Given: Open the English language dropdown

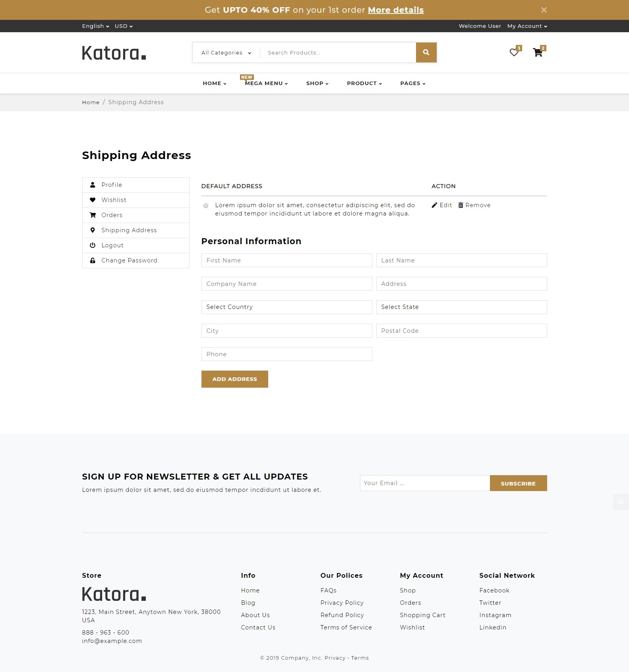Looking at the screenshot, I should tap(95, 26).
